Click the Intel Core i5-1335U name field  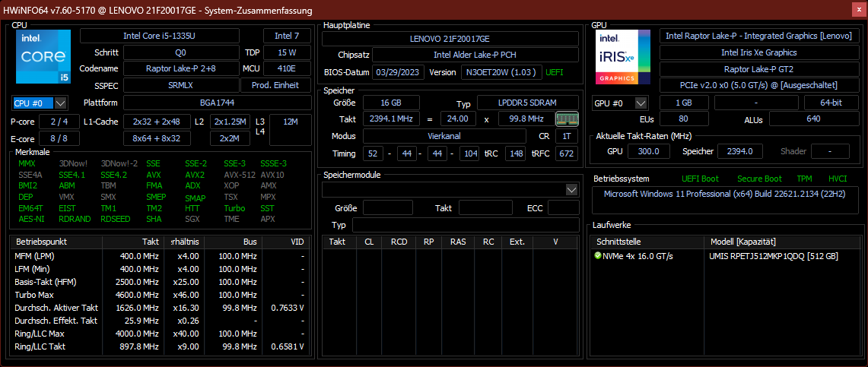(x=168, y=36)
